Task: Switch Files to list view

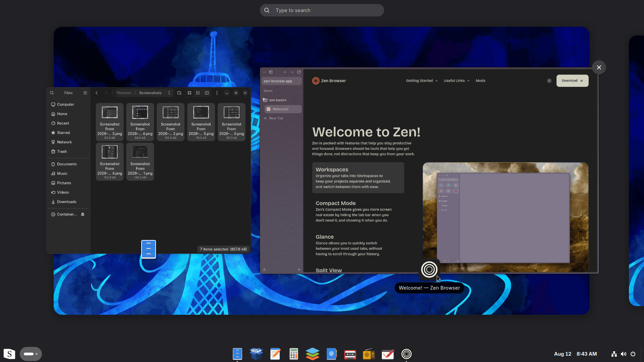Action: [198, 93]
